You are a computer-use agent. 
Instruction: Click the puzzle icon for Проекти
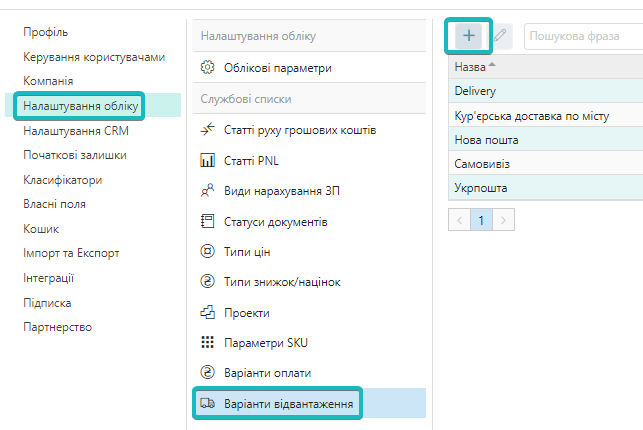(208, 312)
